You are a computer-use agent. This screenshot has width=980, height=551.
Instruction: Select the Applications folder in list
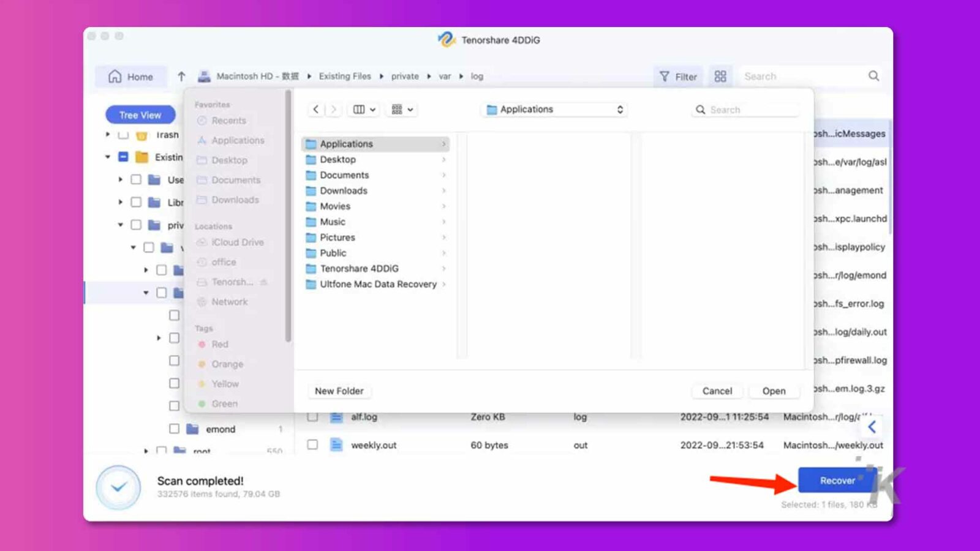[375, 144]
